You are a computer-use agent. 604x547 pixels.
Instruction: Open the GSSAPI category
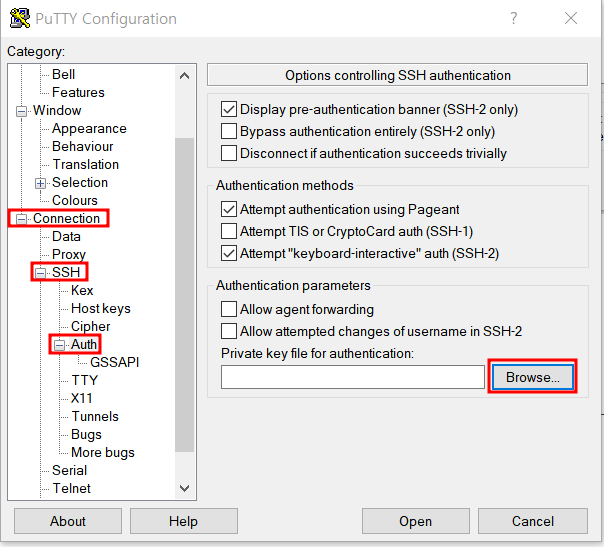pos(114,362)
